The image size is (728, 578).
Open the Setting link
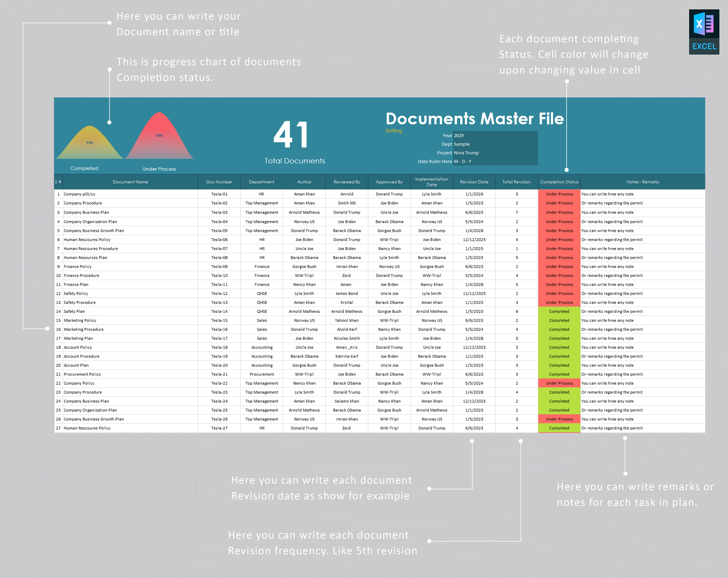[393, 131]
